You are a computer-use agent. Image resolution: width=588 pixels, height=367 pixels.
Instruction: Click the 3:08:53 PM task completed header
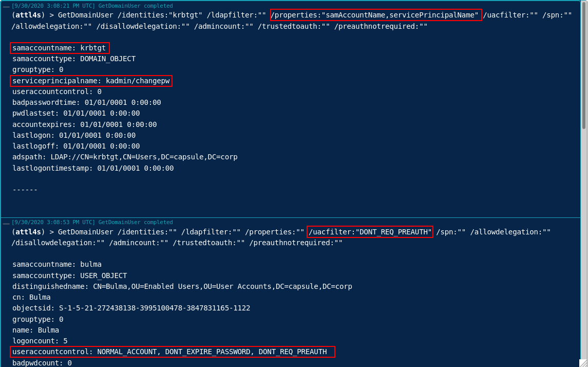(x=92, y=222)
